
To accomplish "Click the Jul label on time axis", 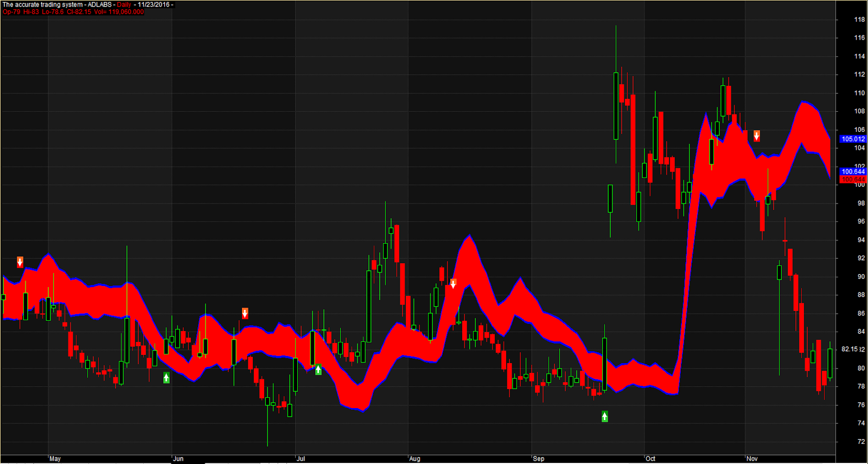I will point(301,459).
